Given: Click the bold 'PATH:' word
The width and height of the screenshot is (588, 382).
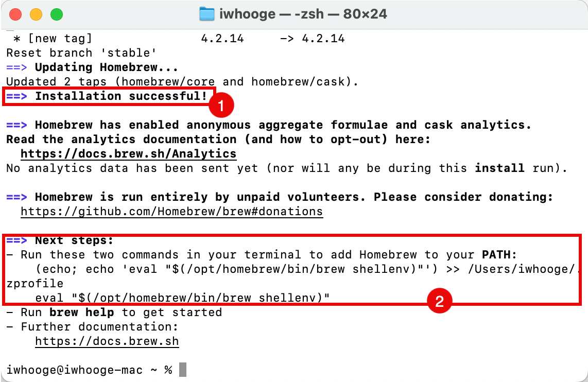Looking at the screenshot, I should tap(499, 254).
